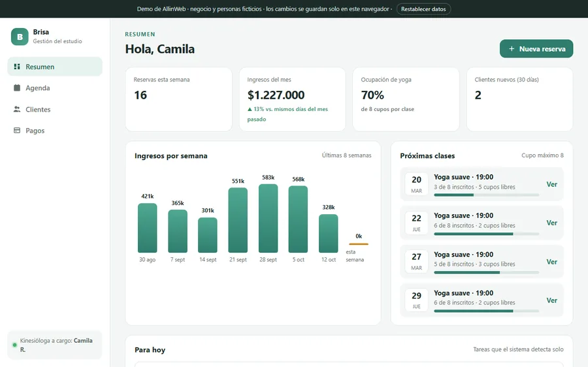Click the Clientes nuevos (30 días) card
Viewport: 588px width, 367px height.
(520, 99)
